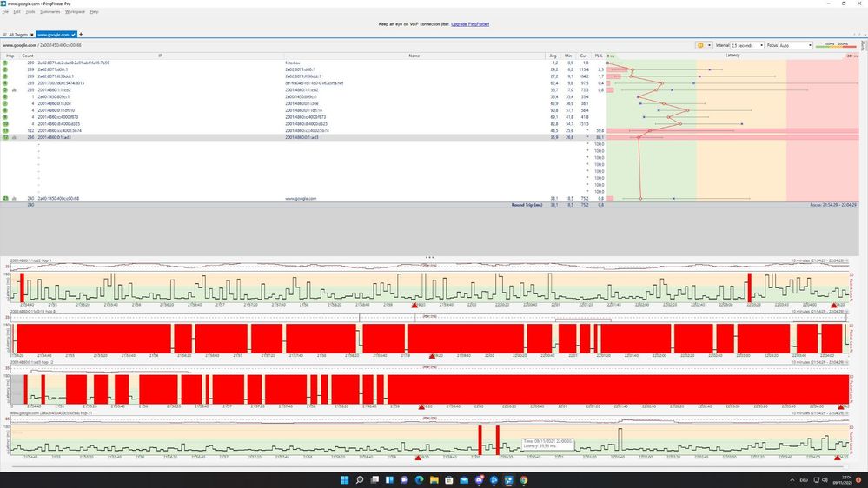
Task: Click the orange pause trace button
Action: [x=700, y=45]
